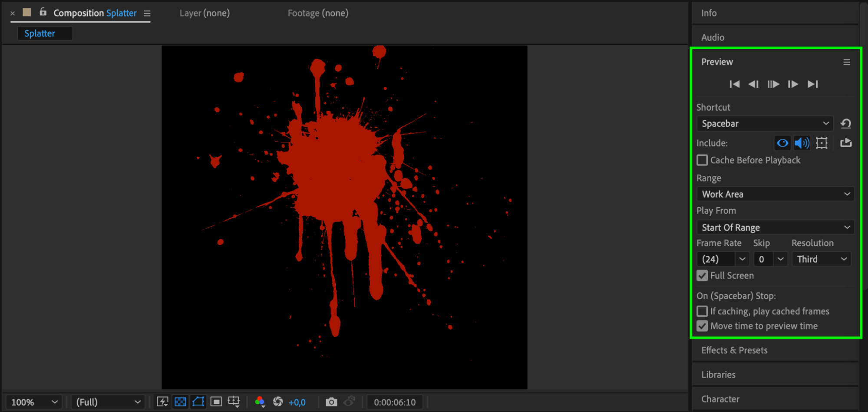Jump to last frame in Preview panel

(812, 84)
